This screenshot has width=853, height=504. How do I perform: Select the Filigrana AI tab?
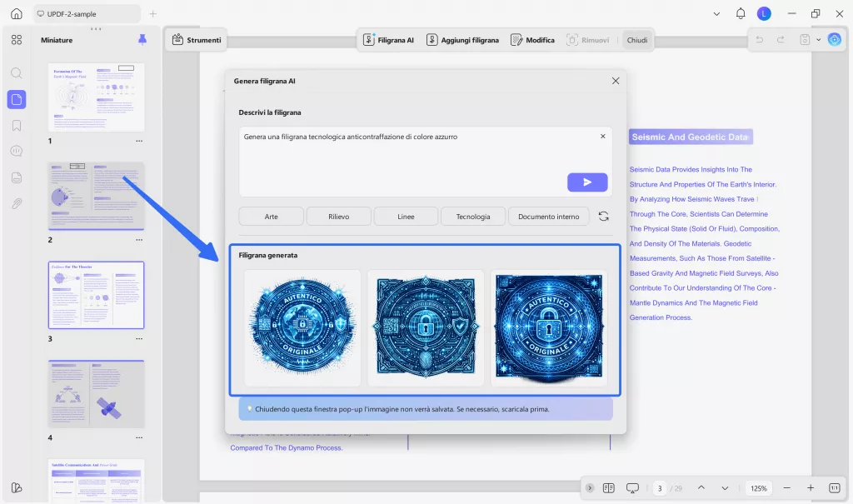(x=388, y=40)
